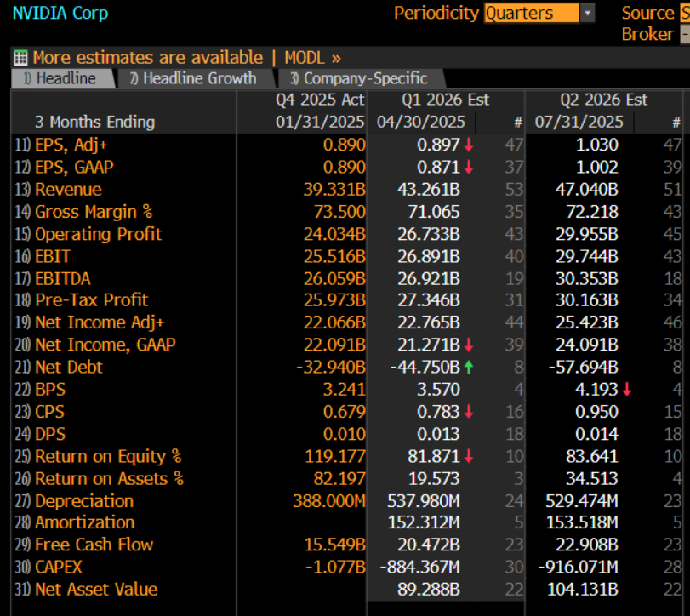
Task: Click Depreciation actual value 388.000M
Action: pyautogui.click(x=329, y=501)
